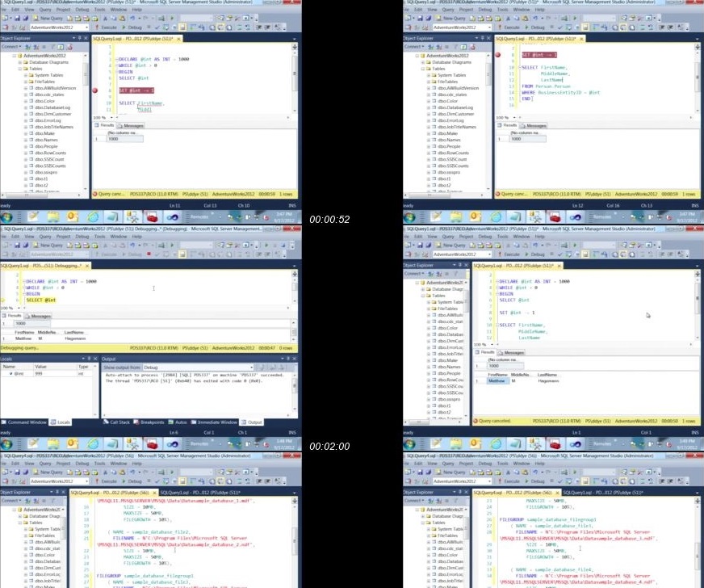The height and width of the screenshot is (588, 704).
Task: Switch to SQLQuery1.sql tab in window showing sample_database_file4
Action: tap(603, 493)
